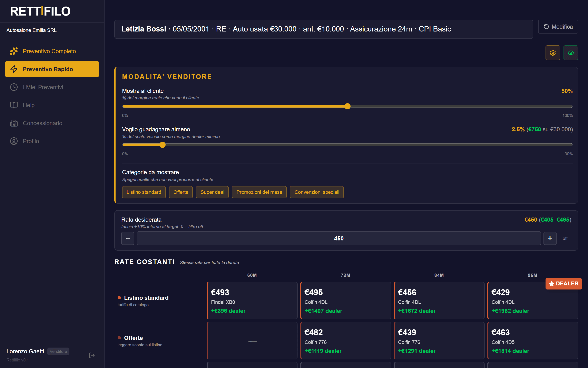Increase desired rate with the plus button

[x=550, y=238]
